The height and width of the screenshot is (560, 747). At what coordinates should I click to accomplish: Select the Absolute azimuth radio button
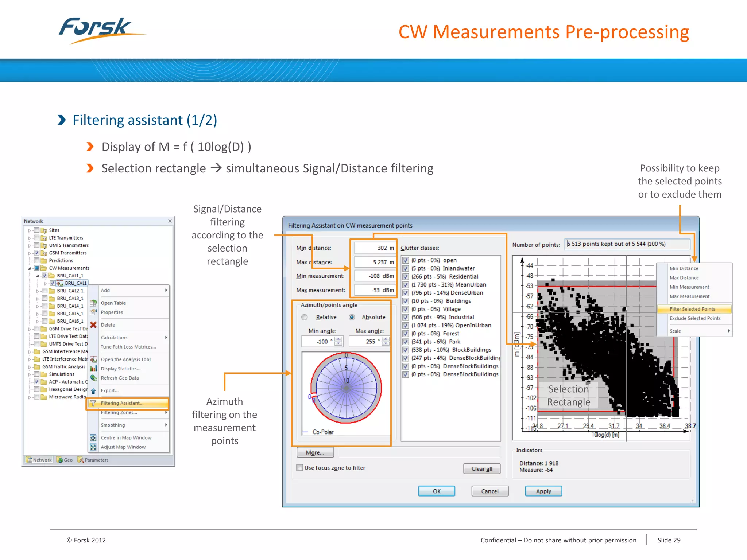tap(352, 318)
